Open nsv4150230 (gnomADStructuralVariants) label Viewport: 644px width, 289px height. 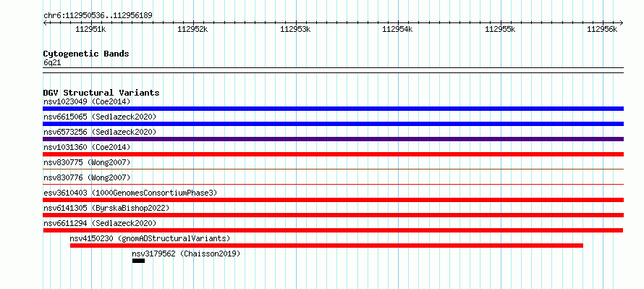click(150, 238)
